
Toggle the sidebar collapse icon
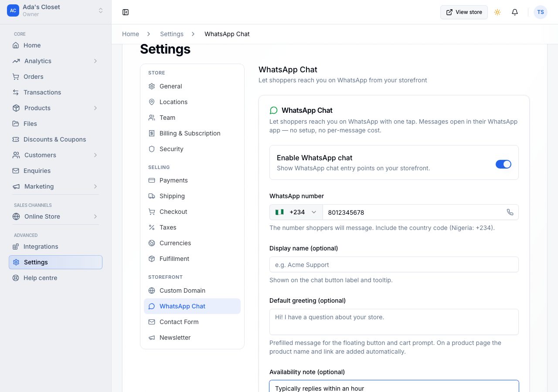point(126,12)
